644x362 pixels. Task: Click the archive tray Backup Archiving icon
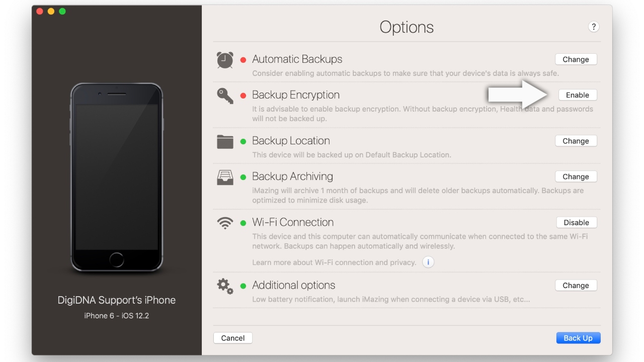pyautogui.click(x=225, y=177)
